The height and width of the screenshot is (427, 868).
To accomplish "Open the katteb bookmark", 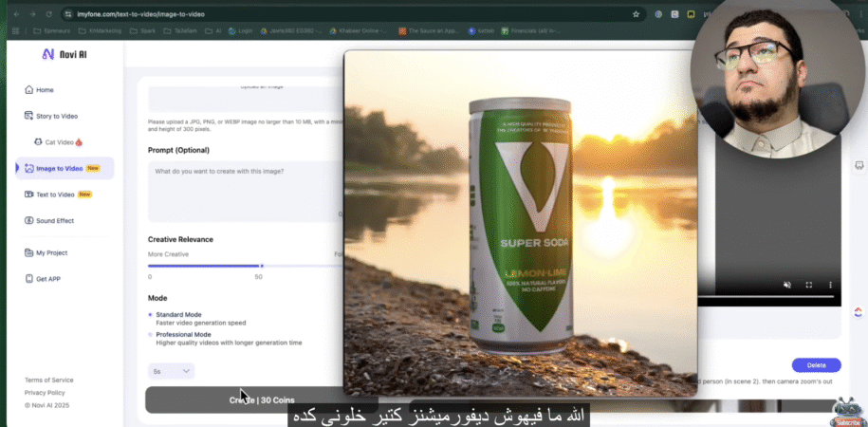I will point(481,31).
